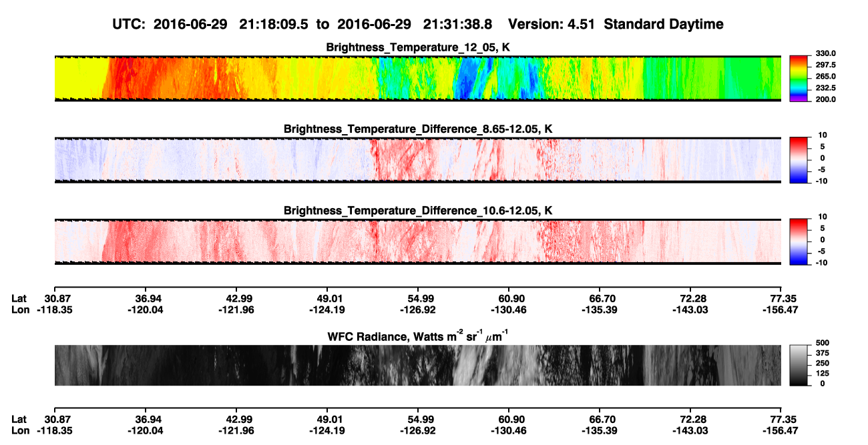Click the "Lat" label on axis above WFC title
Viewport: 868px width, 445px height.
click(x=19, y=298)
